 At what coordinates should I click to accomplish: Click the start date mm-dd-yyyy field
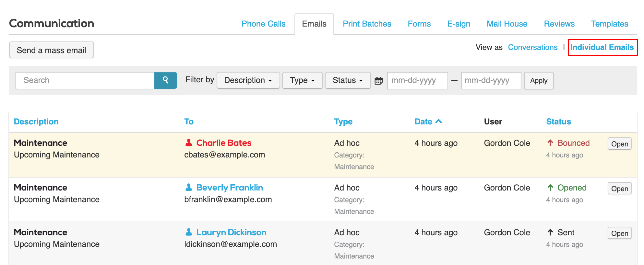[417, 81]
